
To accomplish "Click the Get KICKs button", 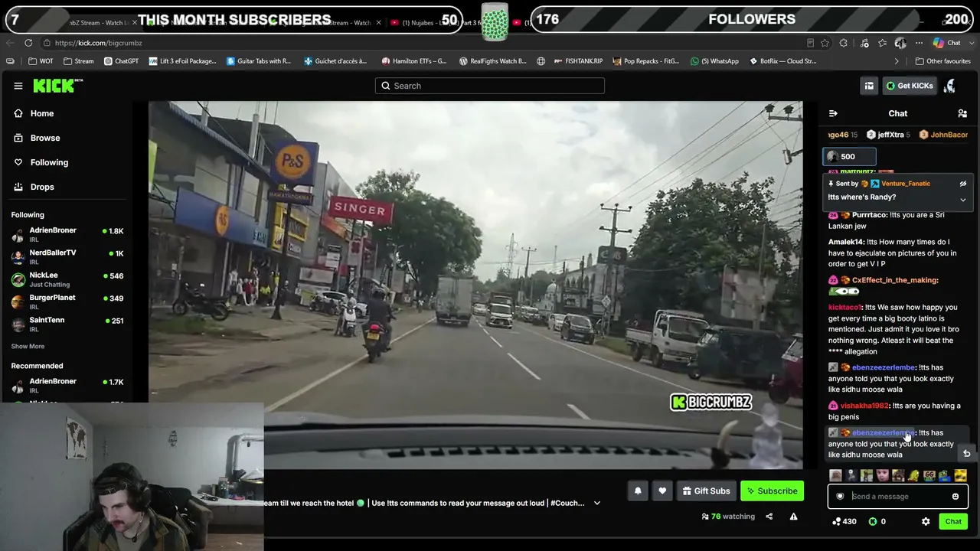I will coord(910,86).
